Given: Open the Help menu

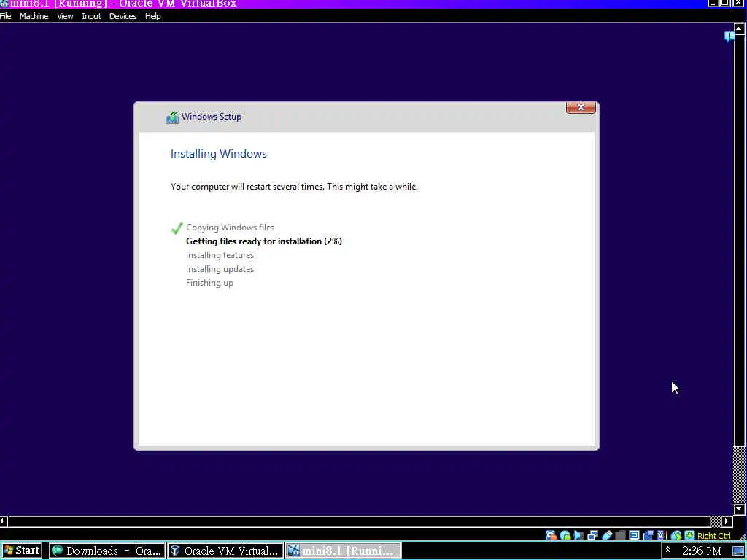Looking at the screenshot, I should click(153, 16).
